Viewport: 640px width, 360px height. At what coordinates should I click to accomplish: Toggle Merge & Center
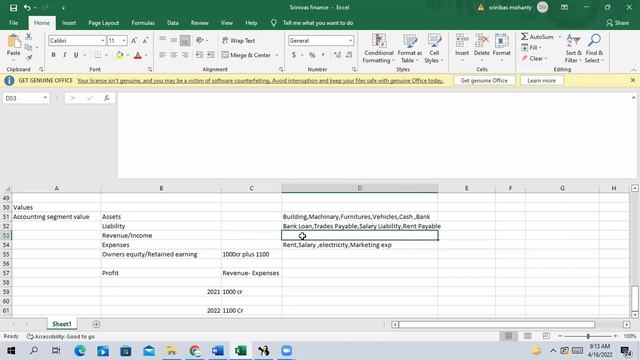(246, 55)
